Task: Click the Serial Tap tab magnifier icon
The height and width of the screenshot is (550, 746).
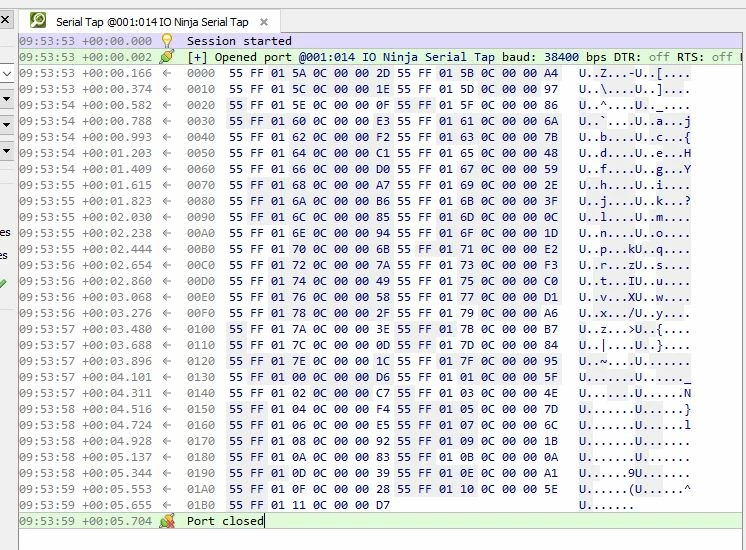Action: [38, 20]
